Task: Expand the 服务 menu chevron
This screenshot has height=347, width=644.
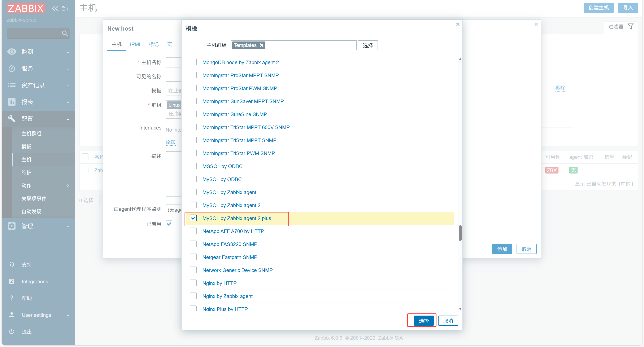Action: (x=68, y=69)
